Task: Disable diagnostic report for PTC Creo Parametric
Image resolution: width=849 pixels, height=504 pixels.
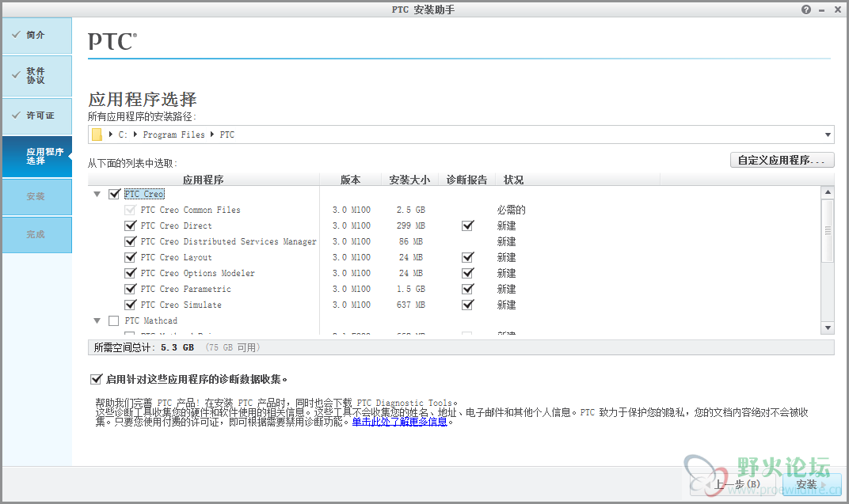Action: 468,289
